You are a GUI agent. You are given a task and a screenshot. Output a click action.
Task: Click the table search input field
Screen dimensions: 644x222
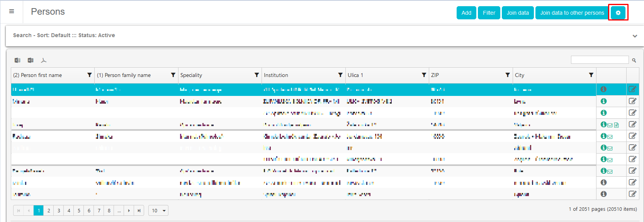coord(600,60)
